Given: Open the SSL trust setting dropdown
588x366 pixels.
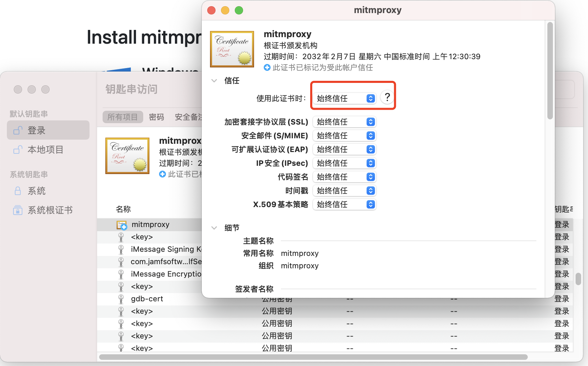Looking at the screenshot, I should pos(345,122).
